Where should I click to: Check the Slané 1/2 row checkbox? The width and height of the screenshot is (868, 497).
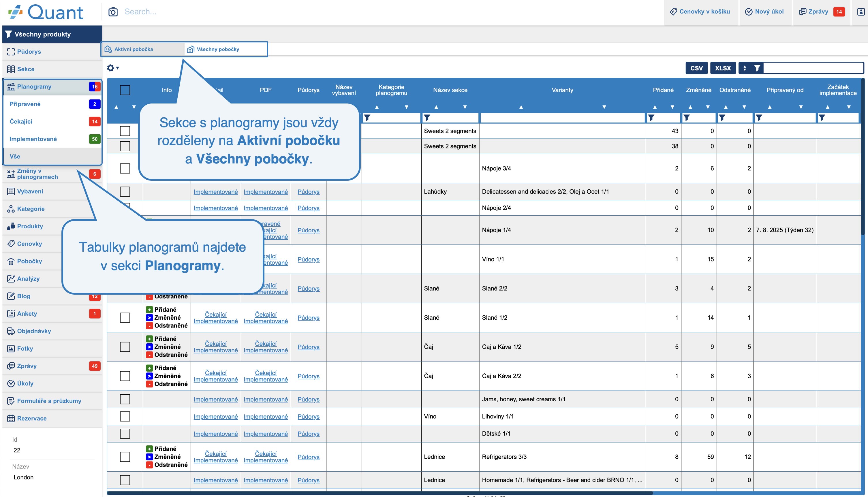point(125,317)
